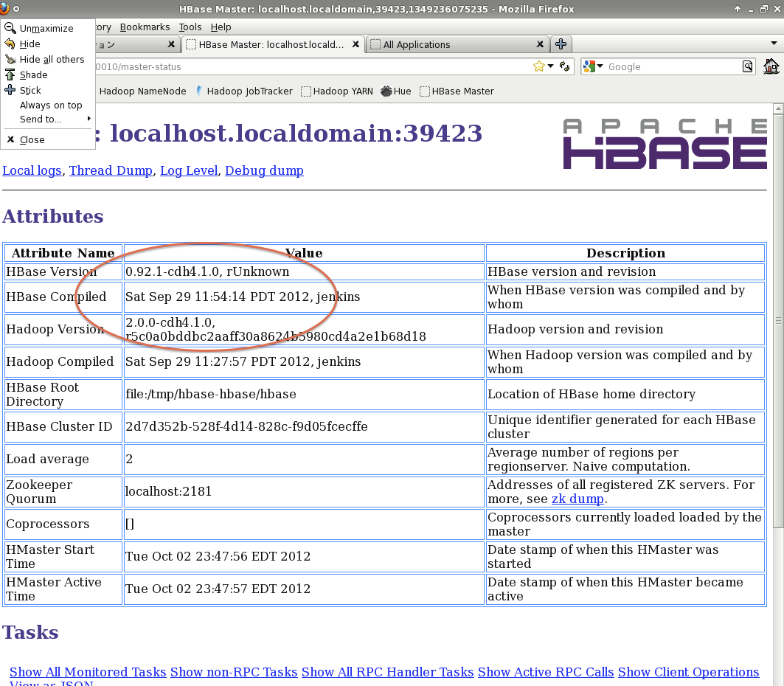Image resolution: width=784 pixels, height=686 pixels.
Task: Open a new tab with the plus button
Action: pos(561,44)
